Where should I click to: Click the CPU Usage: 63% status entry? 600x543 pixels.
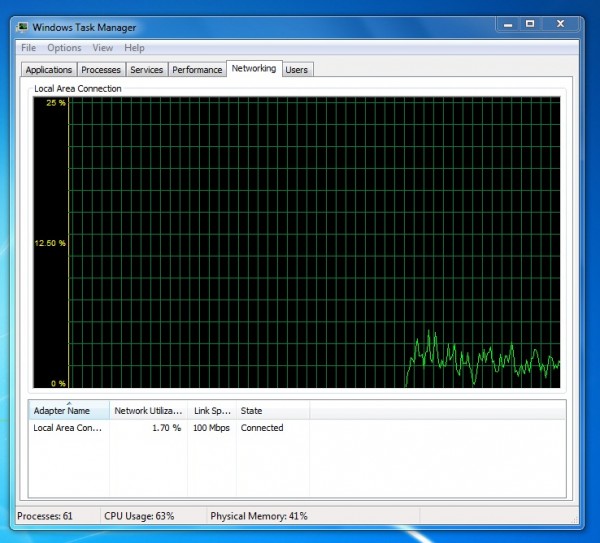pyautogui.click(x=139, y=516)
